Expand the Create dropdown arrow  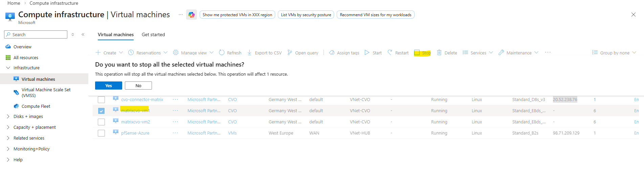121,52
